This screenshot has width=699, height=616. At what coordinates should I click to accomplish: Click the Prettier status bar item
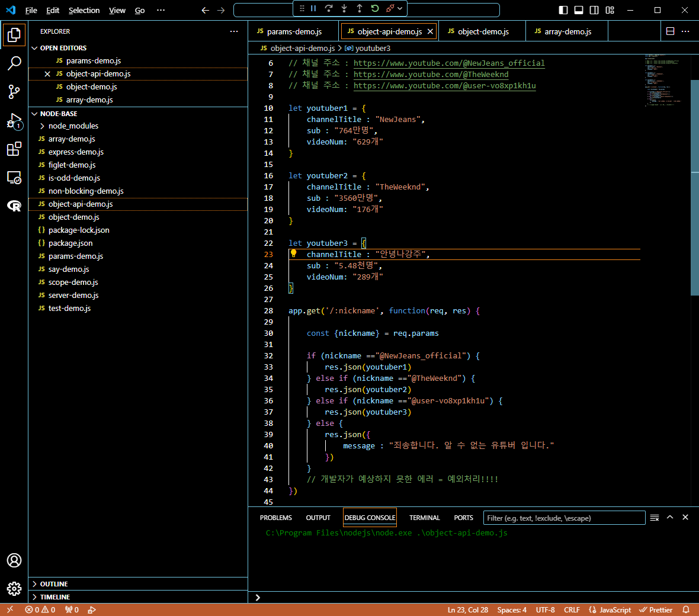point(656,609)
